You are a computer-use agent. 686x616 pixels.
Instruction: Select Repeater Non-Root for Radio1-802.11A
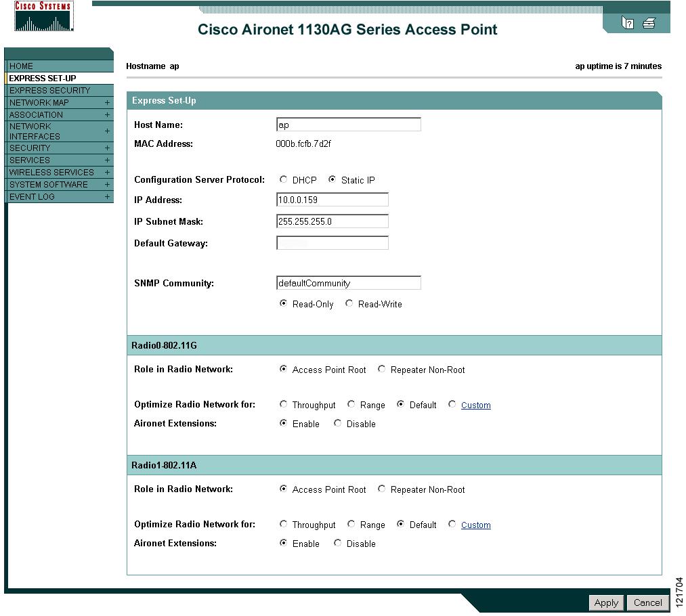click(381, 489)
